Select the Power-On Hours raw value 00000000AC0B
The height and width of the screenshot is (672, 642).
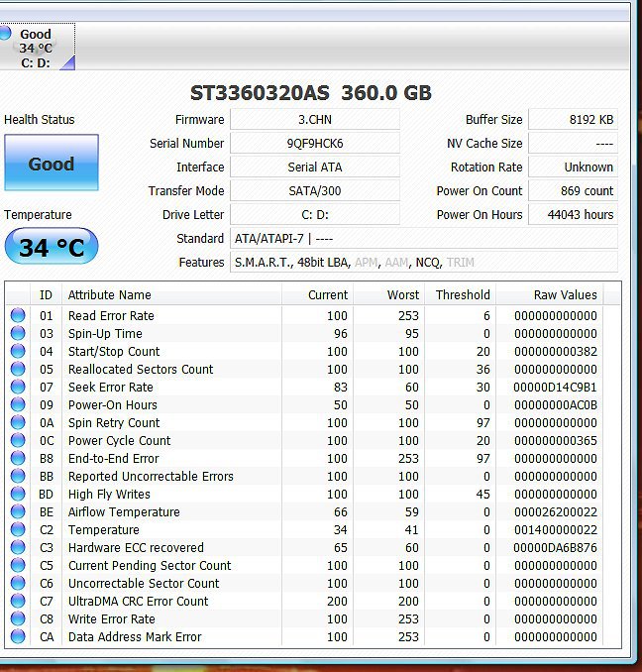pos(555,405)
